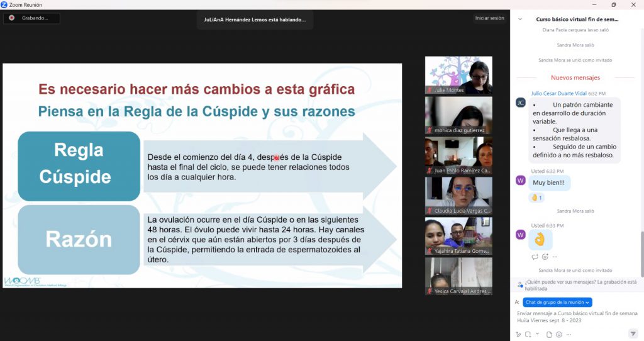Click muted mic icon on Yesica Carvajal
The image size is (644, 341).
click(x=430, y=291)
